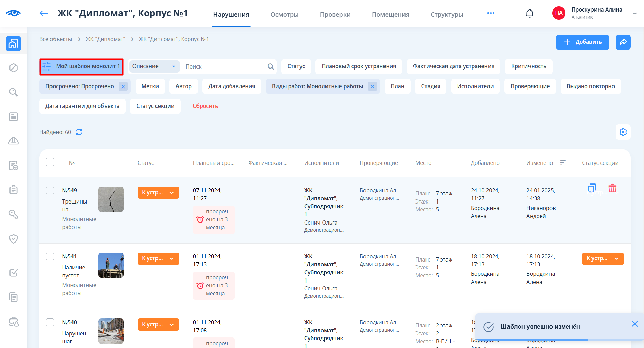Open the Описание search field dropdown
644x348 pixels.
154,66
